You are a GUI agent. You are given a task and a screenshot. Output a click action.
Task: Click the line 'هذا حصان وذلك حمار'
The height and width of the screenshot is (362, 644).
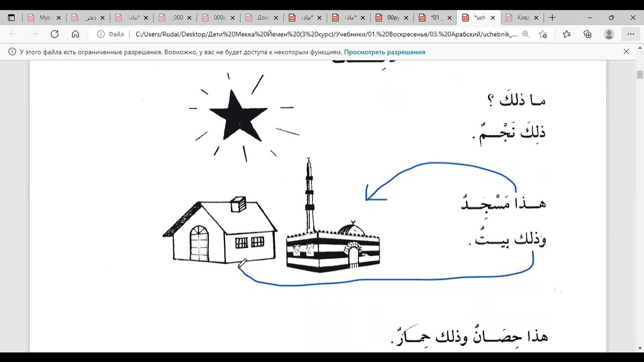[469, 336]
